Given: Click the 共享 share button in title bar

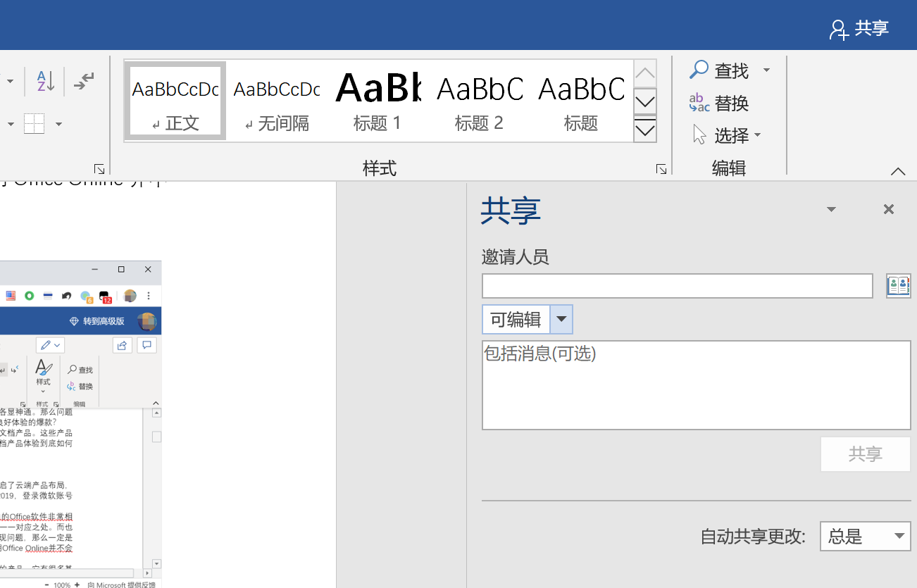Looking at the screenshot, I should (859, 29).
